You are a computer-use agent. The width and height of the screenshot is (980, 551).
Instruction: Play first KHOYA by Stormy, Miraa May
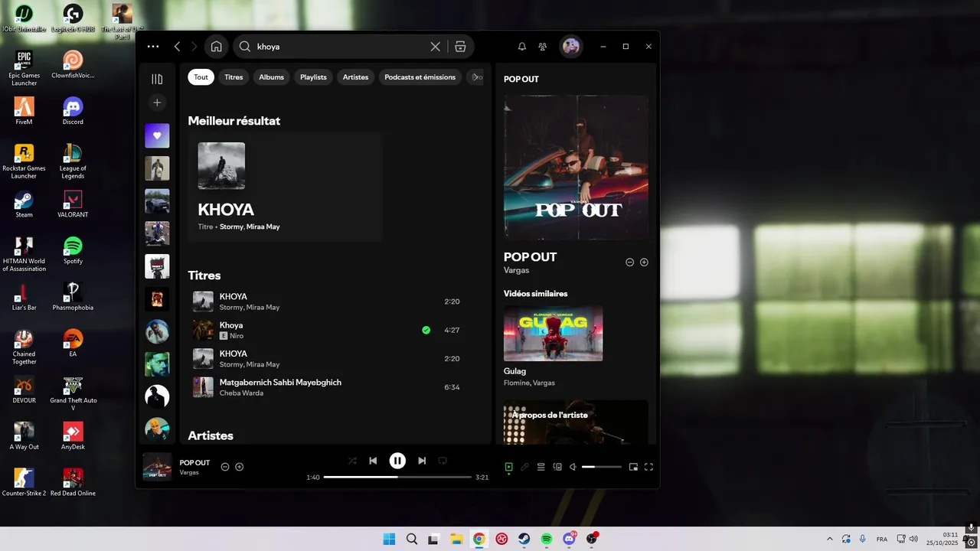tap(326, 302)
